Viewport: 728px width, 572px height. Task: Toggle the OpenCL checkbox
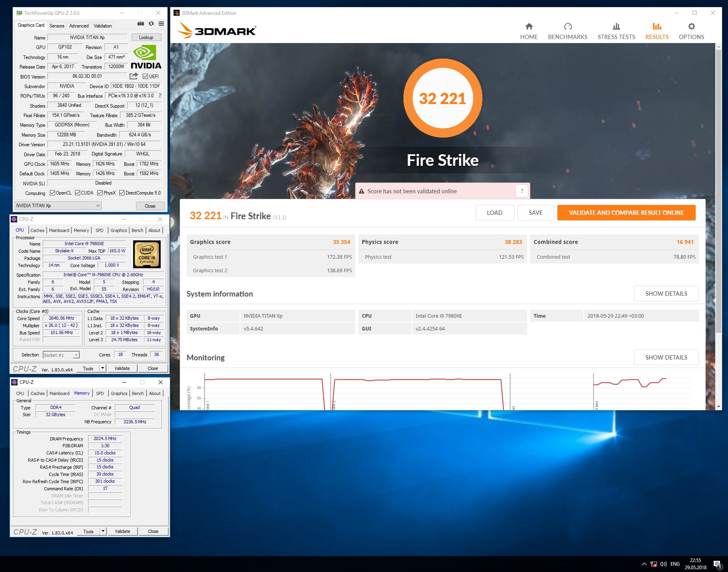(52, 193)
